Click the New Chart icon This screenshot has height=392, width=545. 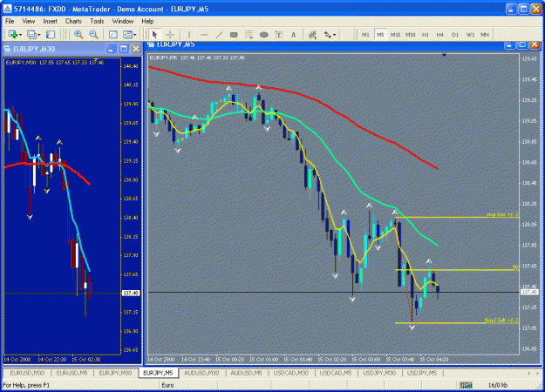tap(13, 34)
